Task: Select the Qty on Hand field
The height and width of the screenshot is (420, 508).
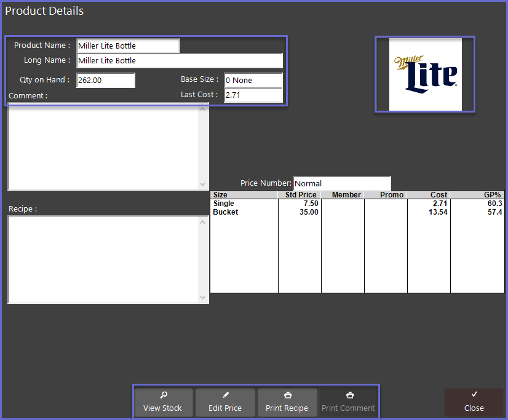Action: click(105, 81)
